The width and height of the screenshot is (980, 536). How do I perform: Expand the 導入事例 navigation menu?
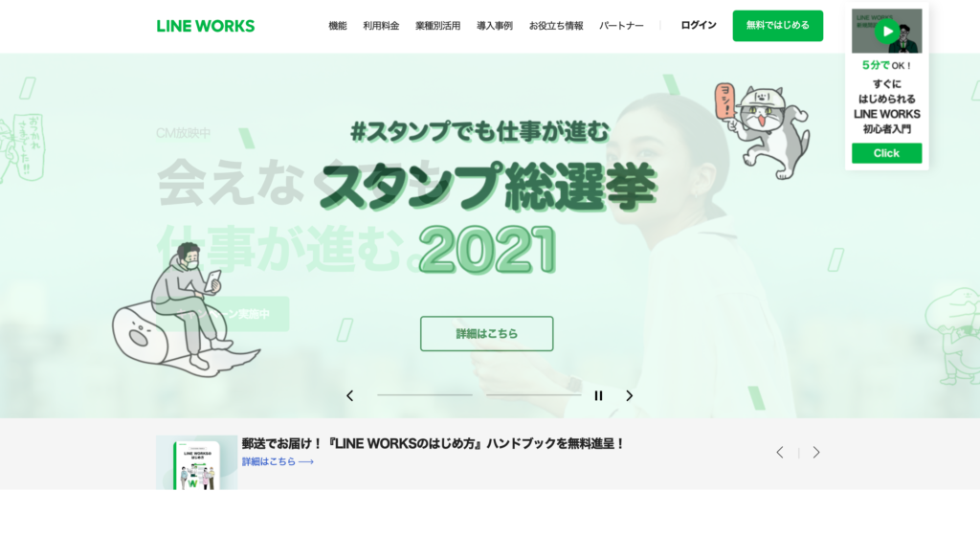[x=495, y=26]
